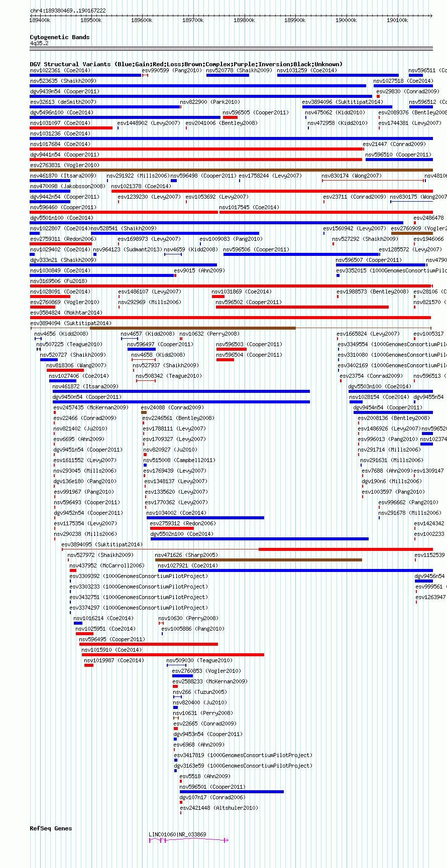Select the Cytogenetic Bands track title
Screen dimensions: 447x868
point(60,37)
